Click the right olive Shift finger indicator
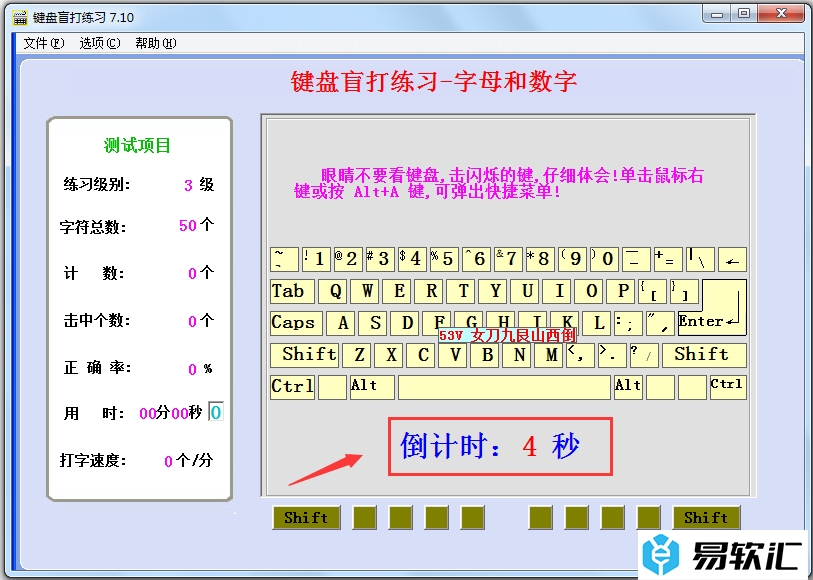813x580 pixels. click(x=706, y=517)
